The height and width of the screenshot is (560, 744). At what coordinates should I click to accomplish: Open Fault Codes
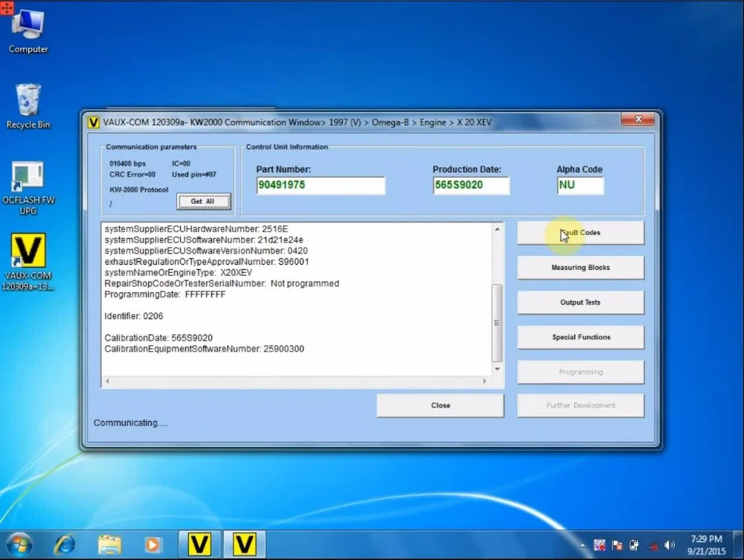tap(581, 233)
